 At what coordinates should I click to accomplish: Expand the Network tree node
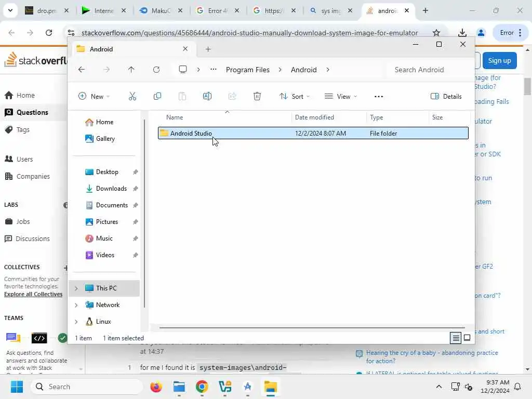76,305
